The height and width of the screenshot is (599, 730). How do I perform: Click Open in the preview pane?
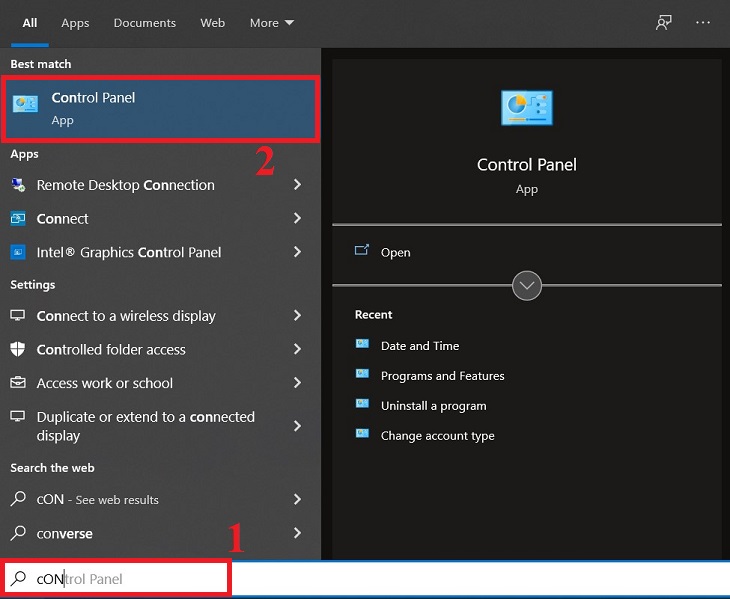tap(396, 252)
